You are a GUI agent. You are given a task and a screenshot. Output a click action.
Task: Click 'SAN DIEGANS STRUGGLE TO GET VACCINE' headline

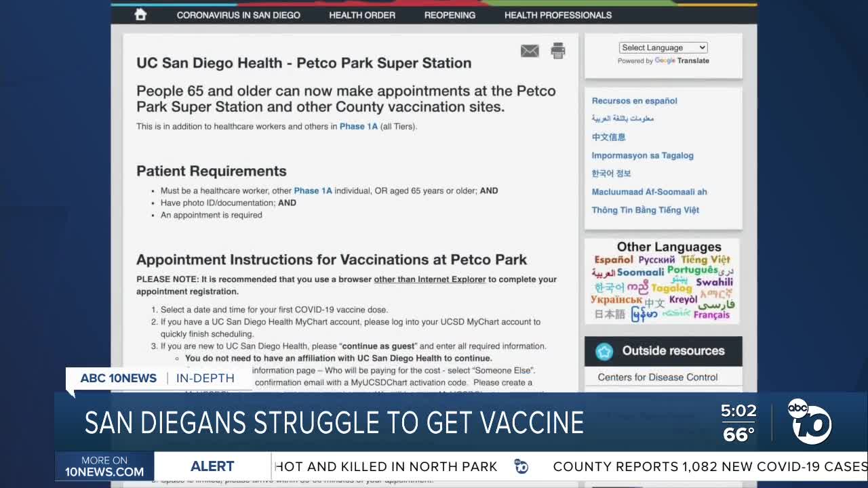pyautogui.click(x=334, y=423)
